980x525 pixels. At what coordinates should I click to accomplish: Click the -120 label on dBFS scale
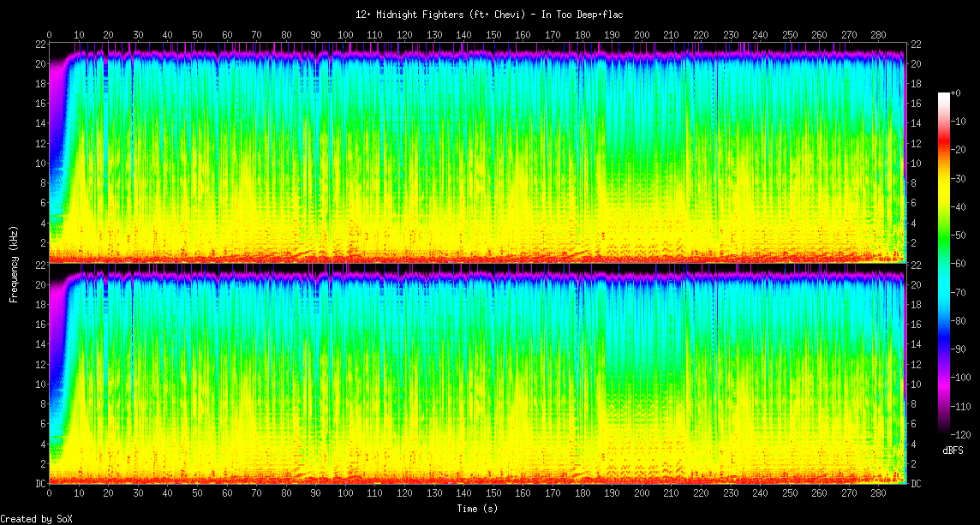[x=962, y=434]
